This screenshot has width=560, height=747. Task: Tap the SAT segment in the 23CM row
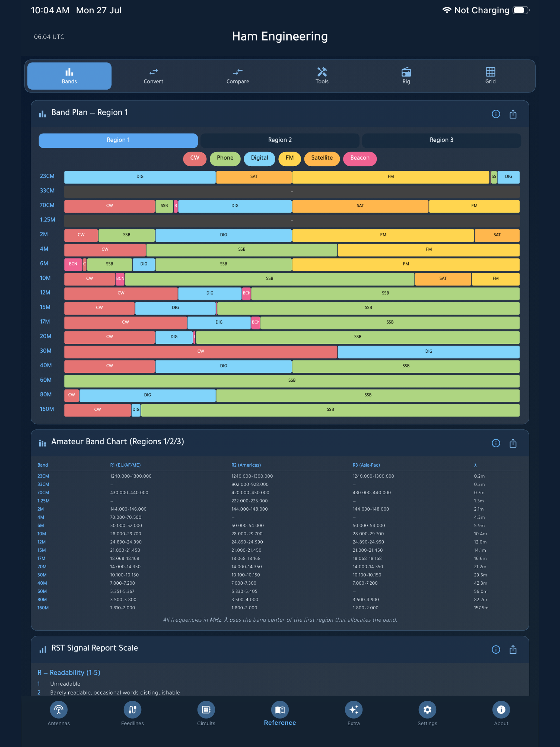click(x=254, y=177)
